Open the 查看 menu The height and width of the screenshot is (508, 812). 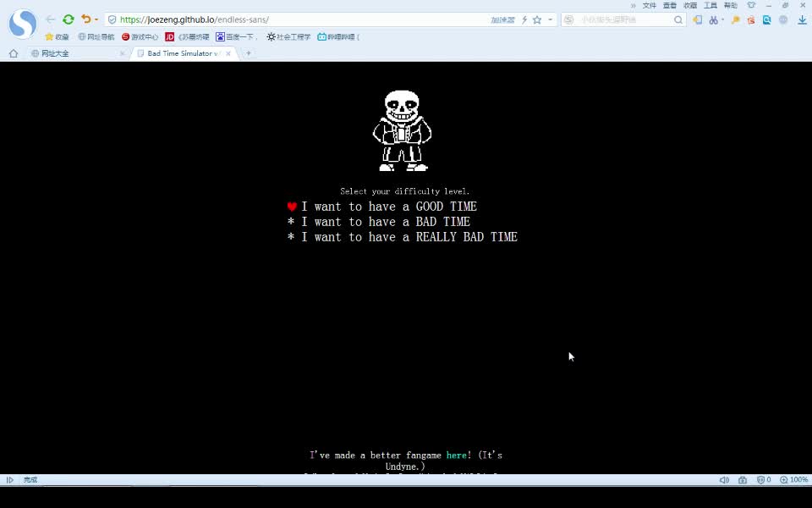[670, 5]
